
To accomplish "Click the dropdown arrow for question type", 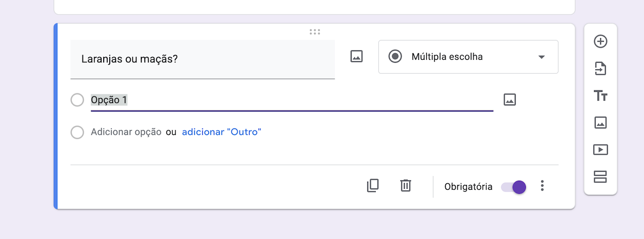I will (x=541, y=57).
